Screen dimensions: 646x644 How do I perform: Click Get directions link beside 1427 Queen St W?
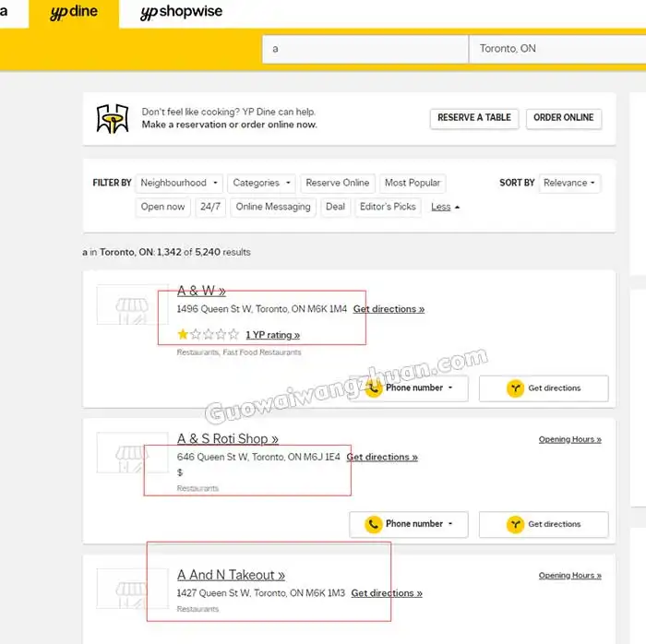[387, 593]
